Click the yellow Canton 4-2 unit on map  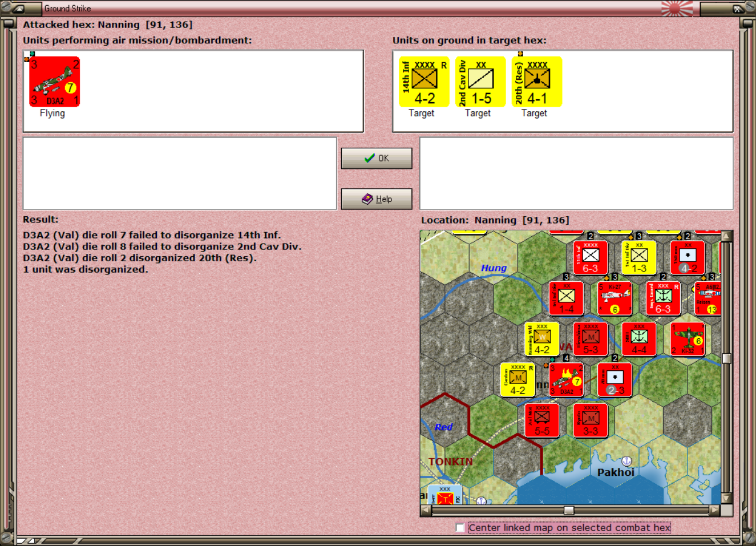(x=518, y=379)
